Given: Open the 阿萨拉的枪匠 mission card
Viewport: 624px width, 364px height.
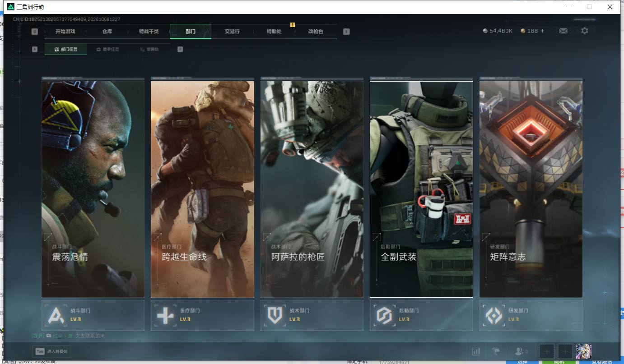Looking at the screenshot, I should (x=312, y=189).
